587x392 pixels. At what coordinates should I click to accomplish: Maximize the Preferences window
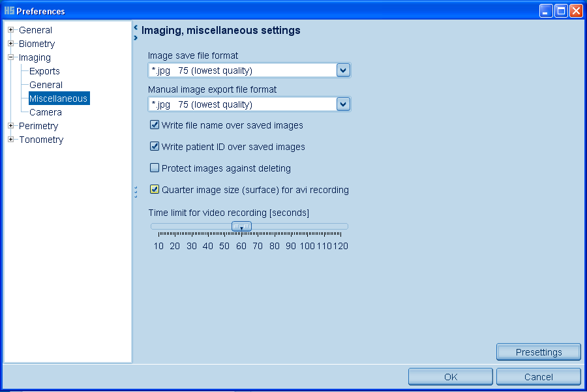[561, 11]
